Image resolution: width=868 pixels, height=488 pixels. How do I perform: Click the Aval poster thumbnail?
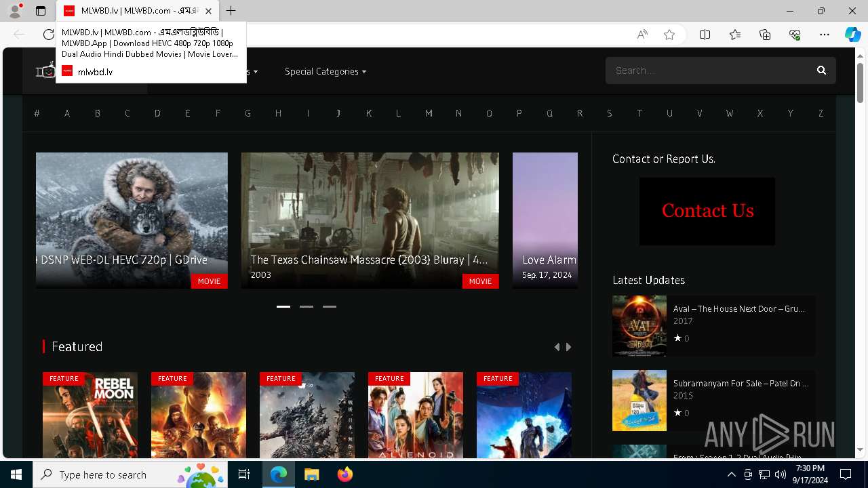pos(639,326)
